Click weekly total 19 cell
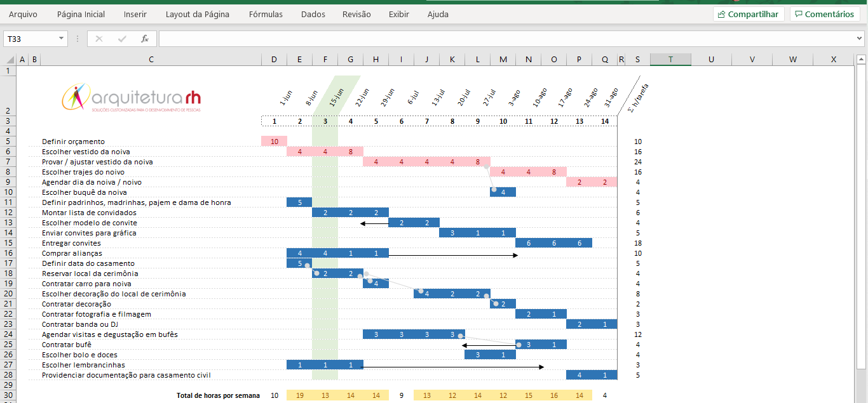The width and height of the screenshot is (868, 403). [x=299, y=395]
